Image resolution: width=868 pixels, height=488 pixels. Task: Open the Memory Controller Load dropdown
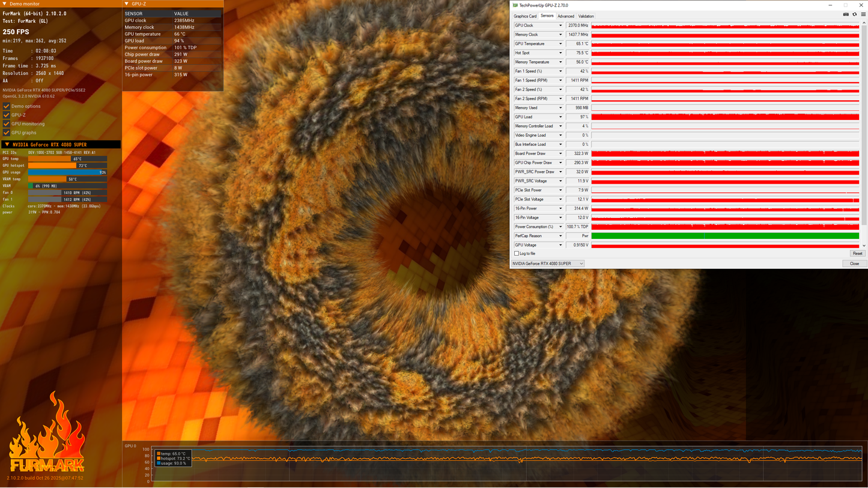click(x=560, y=126)
